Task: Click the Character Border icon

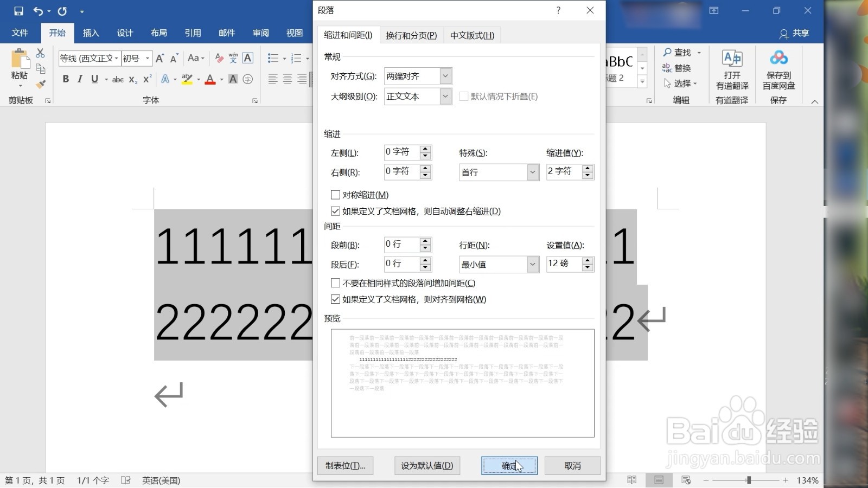Action: [x=248, y=58]
